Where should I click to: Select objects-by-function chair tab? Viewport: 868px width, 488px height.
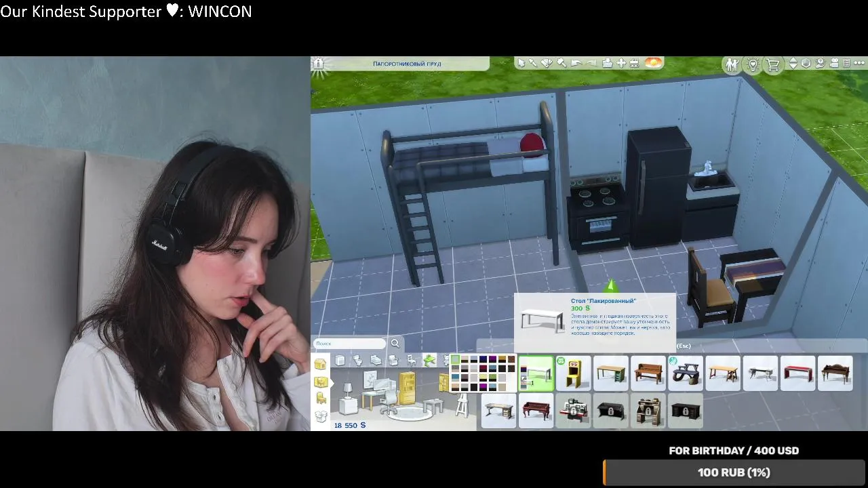(x=321, y=399)
